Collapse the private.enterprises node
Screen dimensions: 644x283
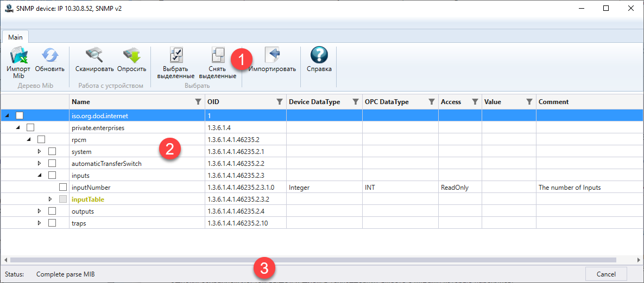coord(18,128)
